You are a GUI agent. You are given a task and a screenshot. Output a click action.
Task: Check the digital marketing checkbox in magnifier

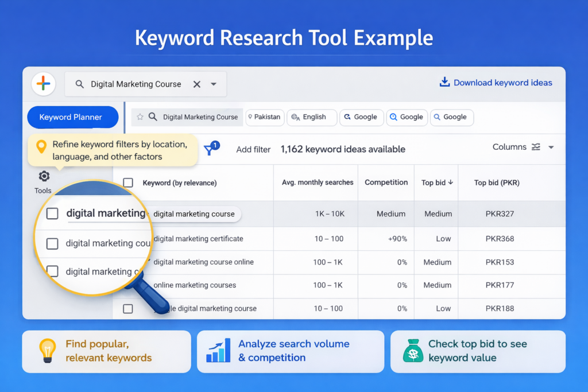pos(52,214)
